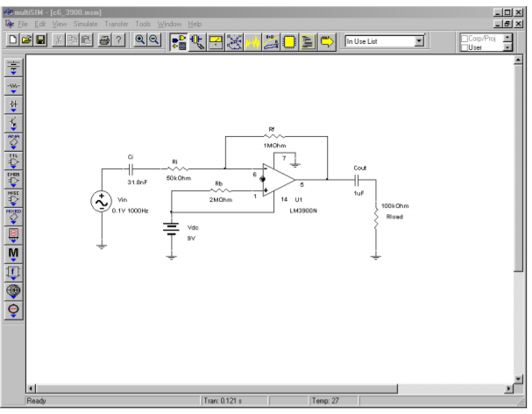
Task: Print the schematic using the printer icon
Action: (x=103, y=41)
